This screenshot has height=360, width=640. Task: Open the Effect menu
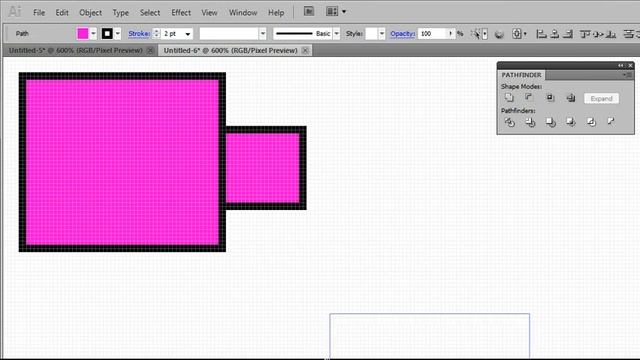pyautogui.click(x=181, y=13)
